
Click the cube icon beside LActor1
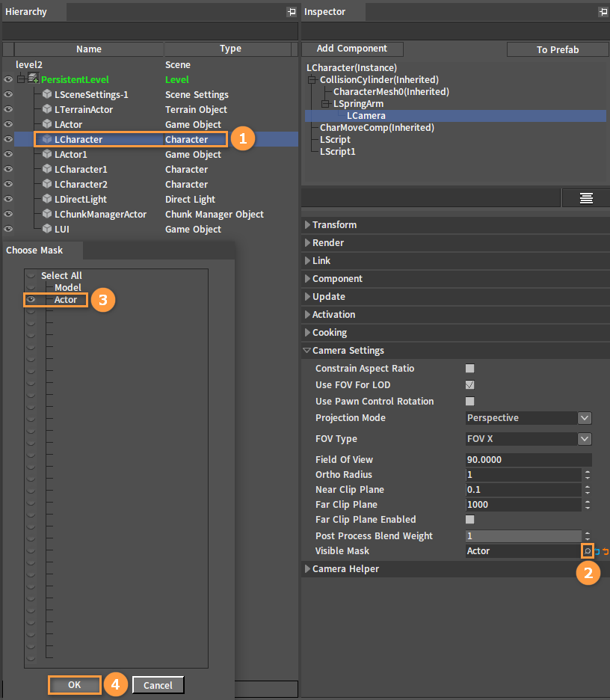[47, 154]
